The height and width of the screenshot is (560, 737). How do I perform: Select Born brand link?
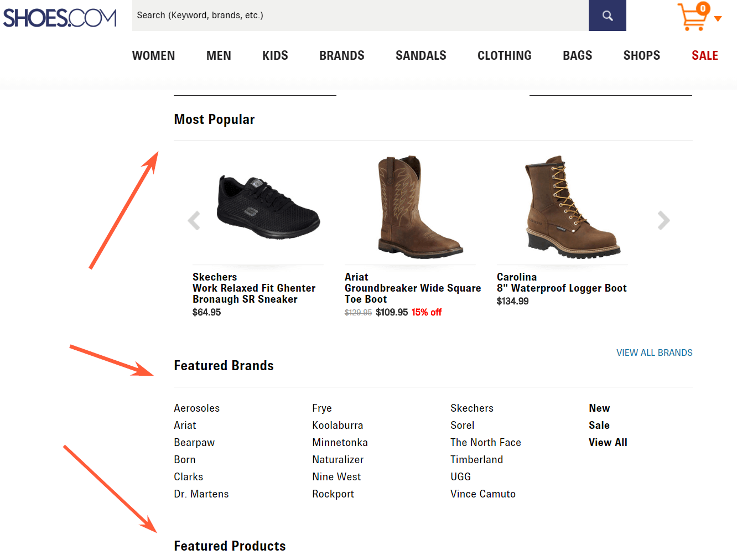185,459
